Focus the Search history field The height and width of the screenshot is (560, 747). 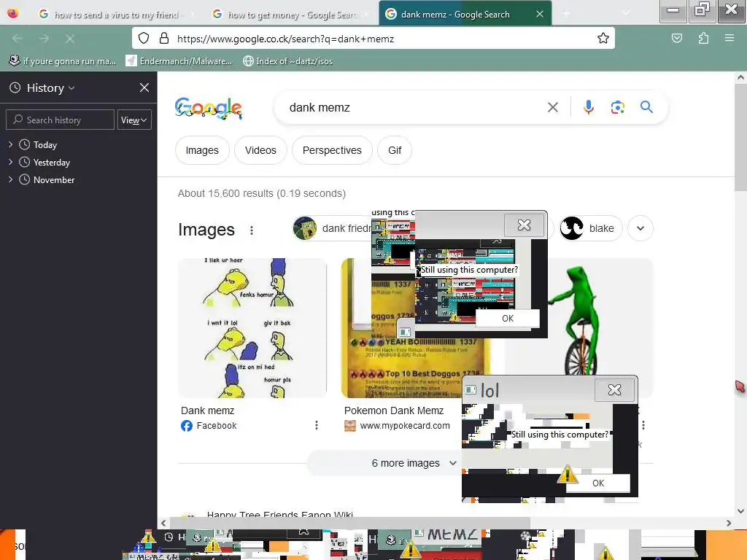tap(60, 120)
